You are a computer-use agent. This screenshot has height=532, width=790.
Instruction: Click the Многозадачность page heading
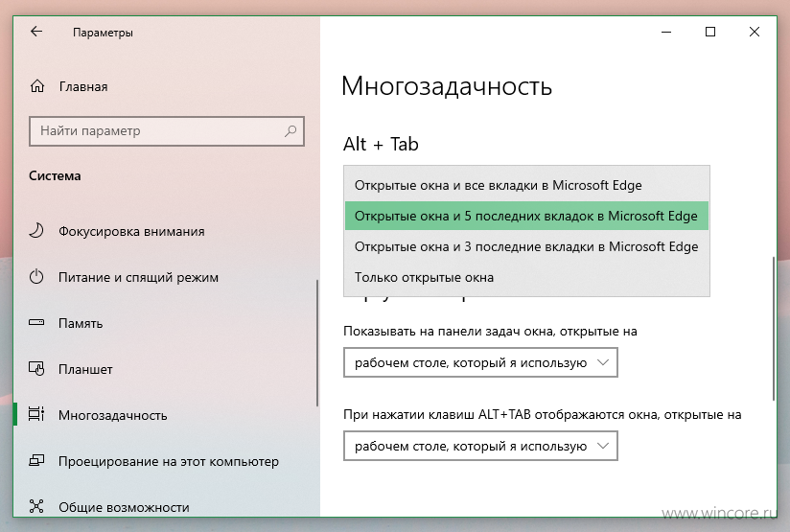447,86
